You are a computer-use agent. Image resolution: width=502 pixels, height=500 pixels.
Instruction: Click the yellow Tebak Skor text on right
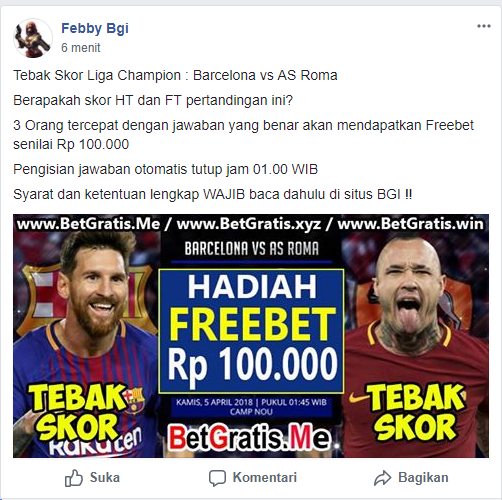pos(415,412)
